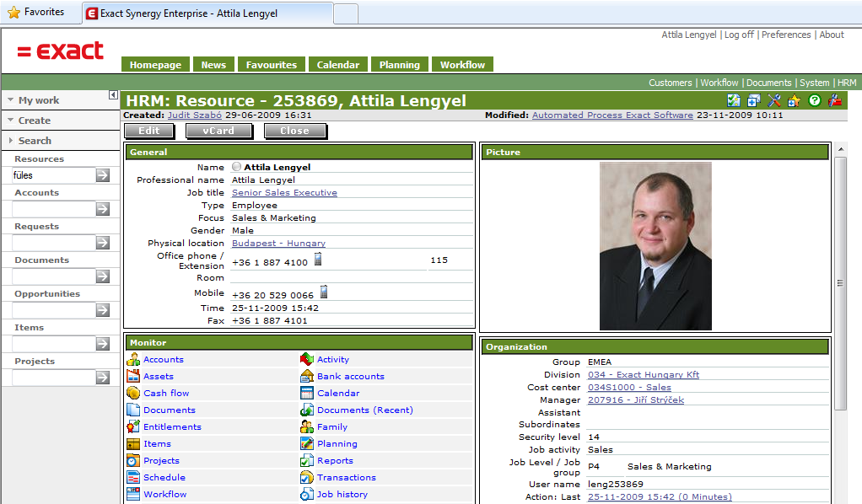This screenshot has height=504, width=862.
Task: Click the add to favourites star icon
Action: click(794, 100)
